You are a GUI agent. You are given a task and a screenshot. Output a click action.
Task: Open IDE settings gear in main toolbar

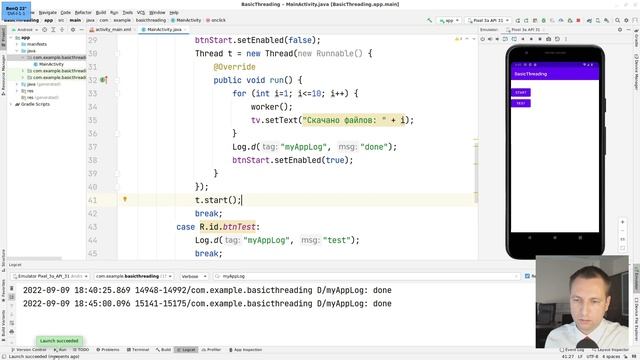pyautogui.click(x=627, y=20)
